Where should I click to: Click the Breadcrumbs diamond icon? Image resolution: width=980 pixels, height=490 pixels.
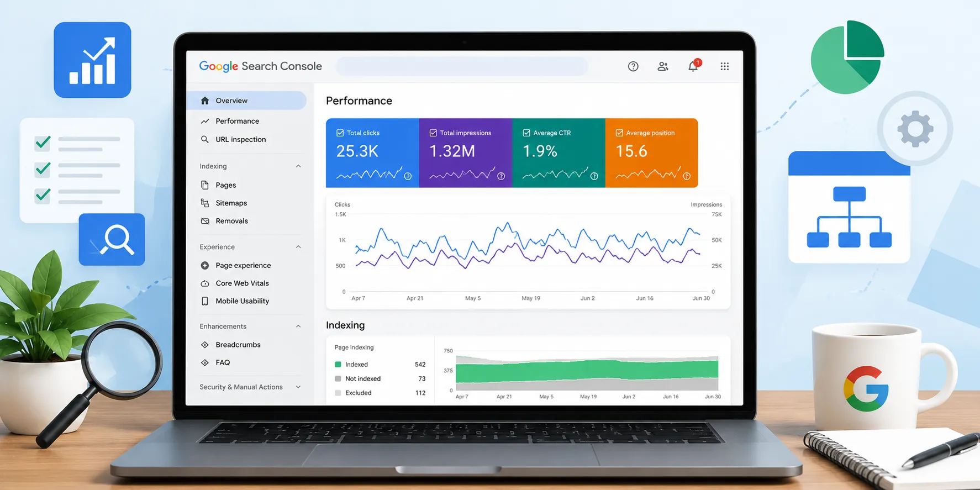[205, 345]
